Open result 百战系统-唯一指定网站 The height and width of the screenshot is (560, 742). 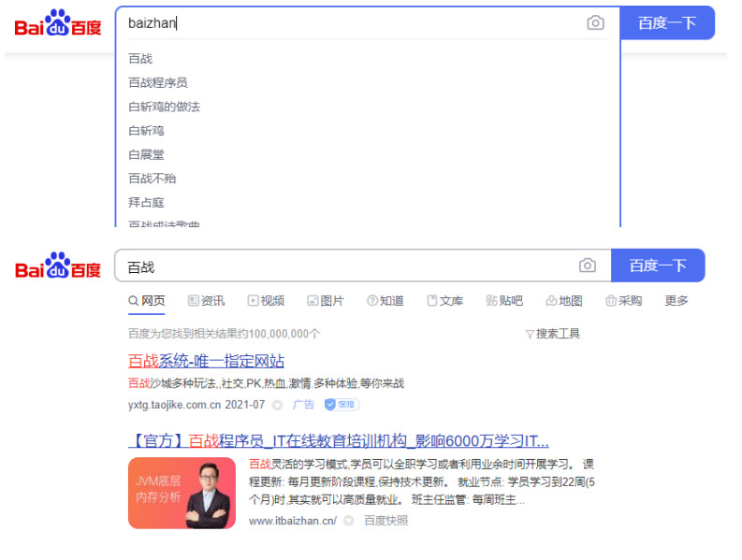pos(207,362)
